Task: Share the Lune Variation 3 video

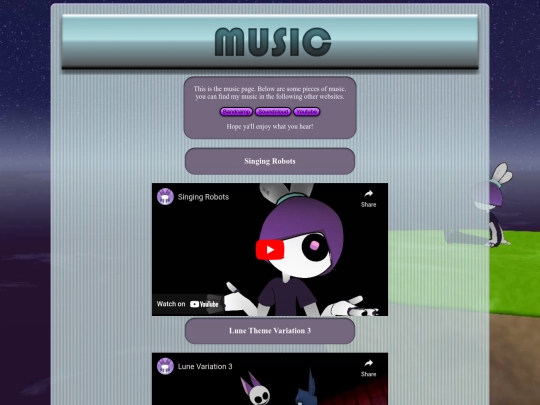Action: 368,368
